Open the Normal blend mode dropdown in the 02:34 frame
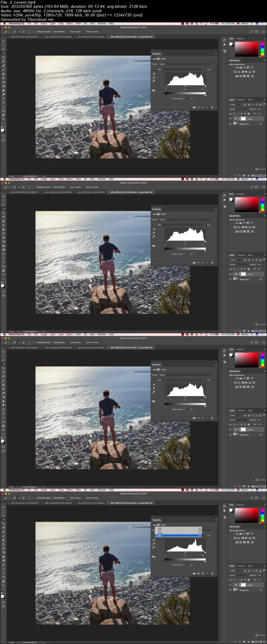The width and height of the screenshot is (267, 644). pyautogui.click(x=239, y=109)
